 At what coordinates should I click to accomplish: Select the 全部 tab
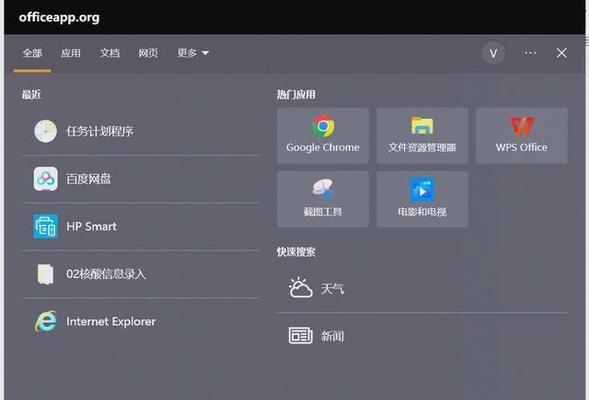32,53
